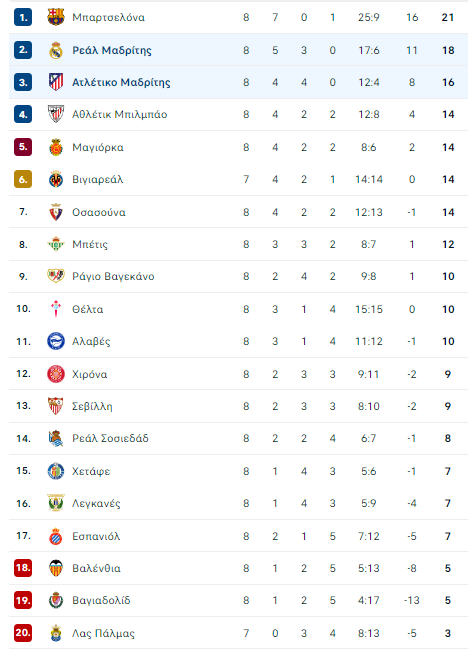468x652 pixels.
Task: Click the Celta Vigo crest icon
Action: pyautogui.click(x=56, y=309)
